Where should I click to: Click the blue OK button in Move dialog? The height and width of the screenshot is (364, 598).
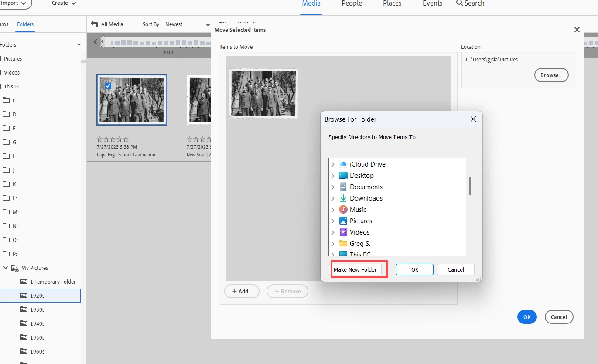tap(527, 317)
